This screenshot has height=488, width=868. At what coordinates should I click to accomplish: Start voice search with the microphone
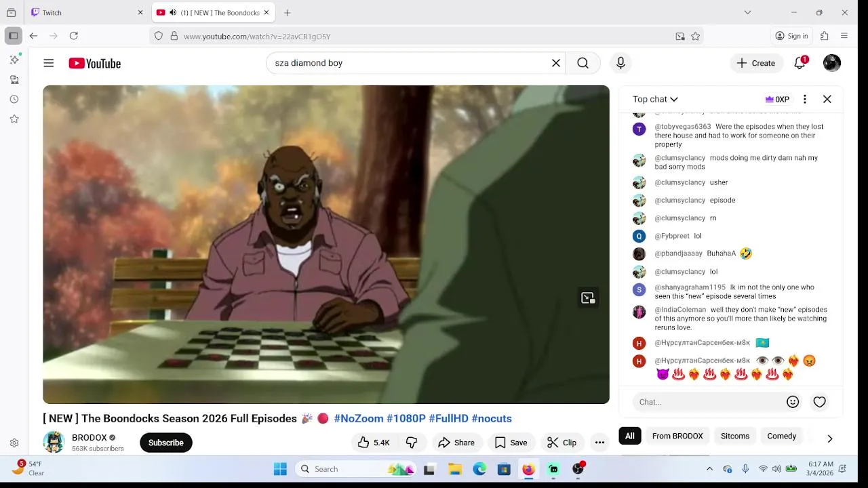tap(620, 63)
